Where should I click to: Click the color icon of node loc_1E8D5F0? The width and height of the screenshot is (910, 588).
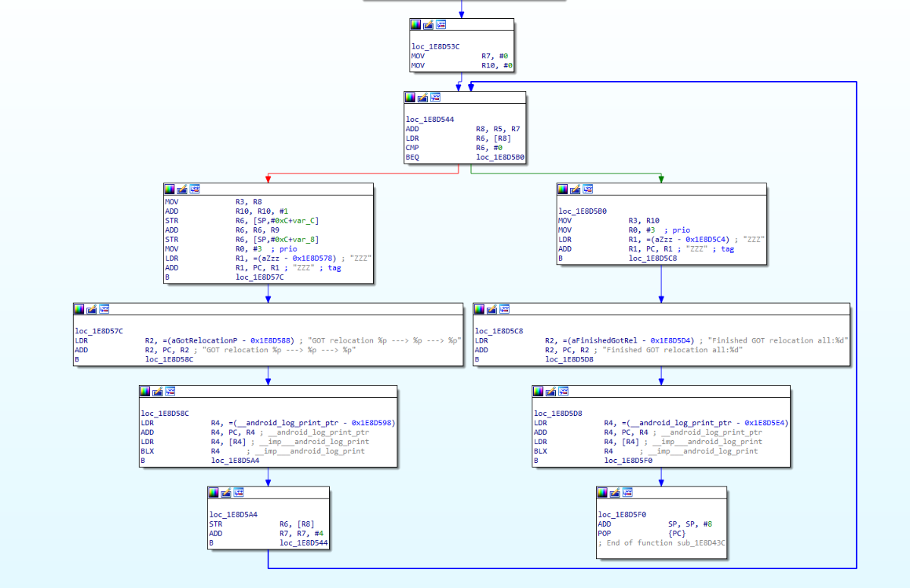pyautogui.click(x=603, y=492)
